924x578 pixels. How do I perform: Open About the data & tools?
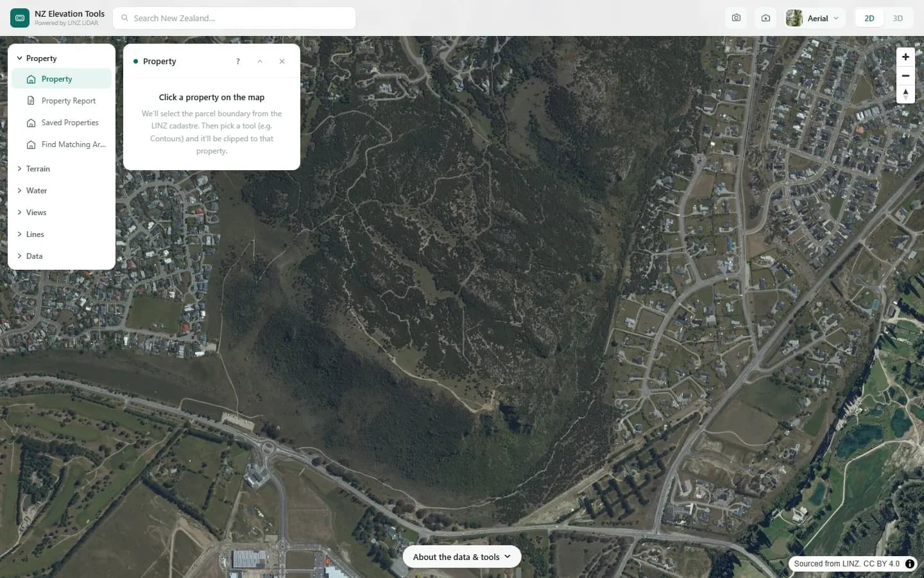[x=462, y=557]
